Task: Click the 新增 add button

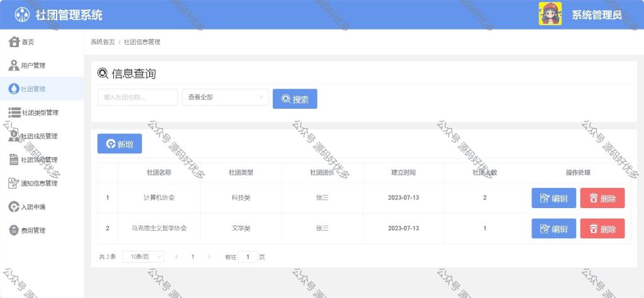Action: (119, 144)
